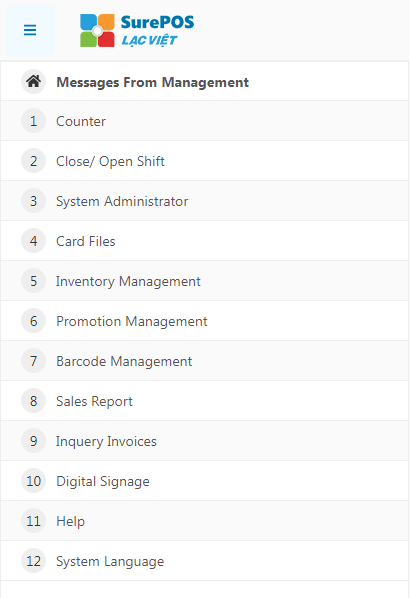The width and height of the screenshot is (411, 598).
Task: Select Close/ Open Shift
Action: click(205, 161)
